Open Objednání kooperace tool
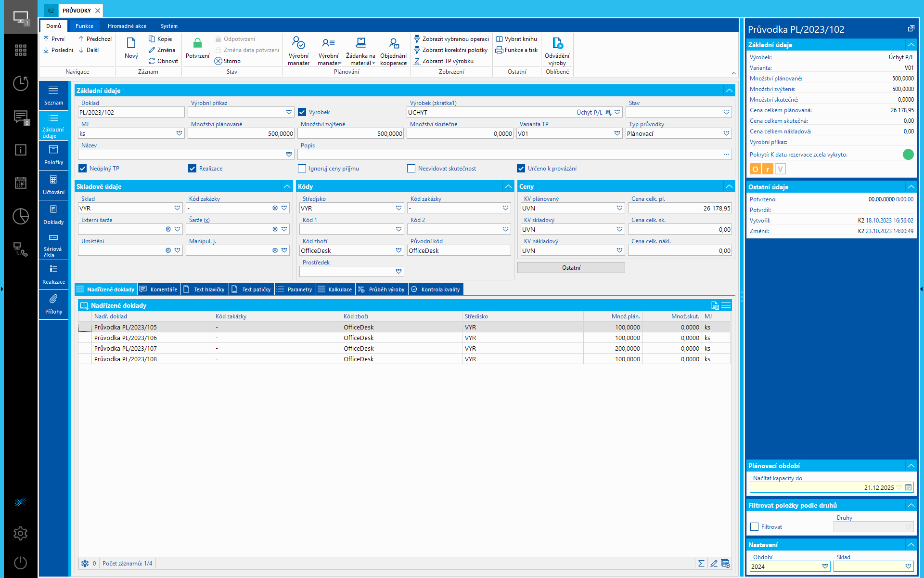 tap(393, 51)
